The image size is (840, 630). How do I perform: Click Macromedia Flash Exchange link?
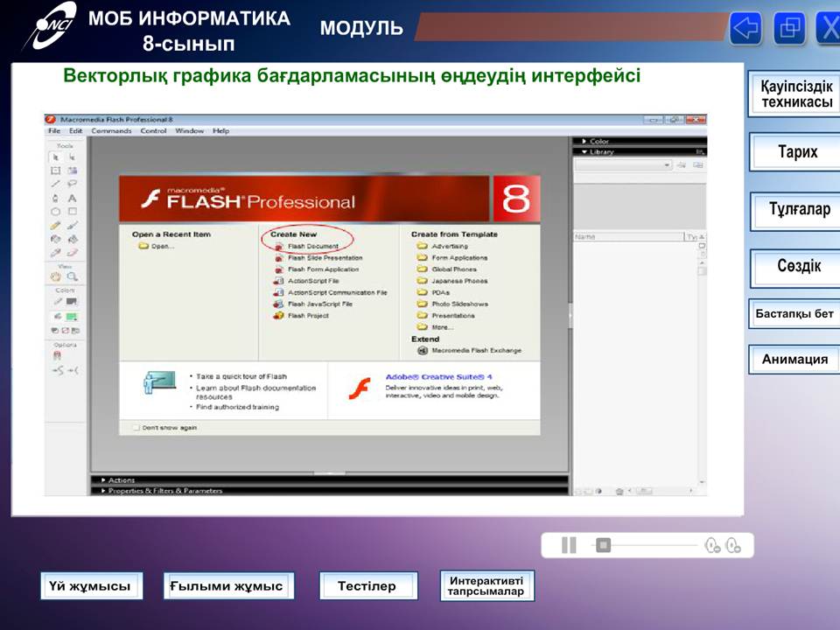(x=469, y=350)
